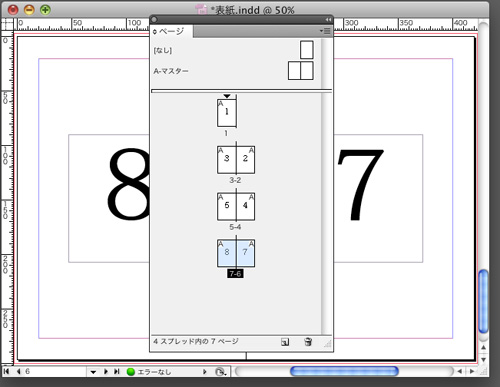Click the highlighted 7-6 spread label
500x387 pixels.
[x=235, y=274]
